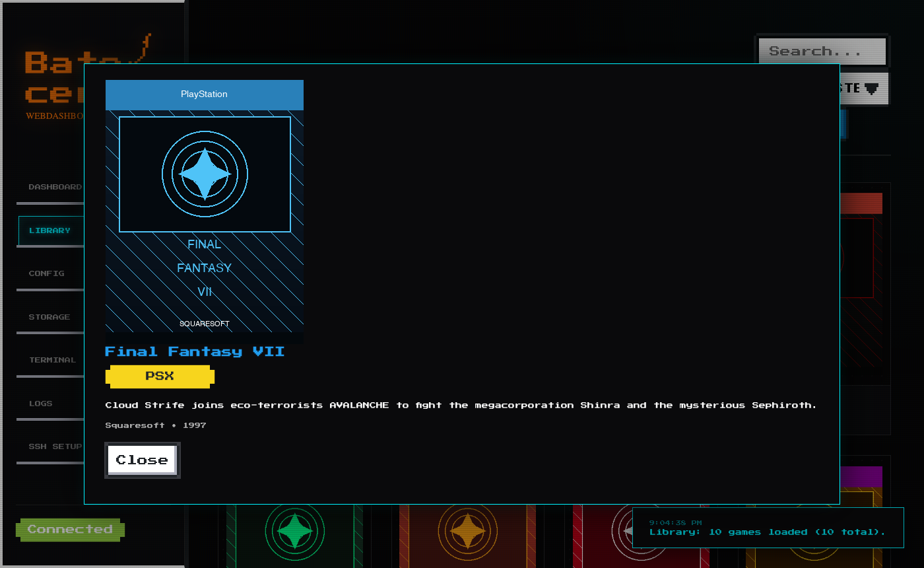
Task: Open SSH Setup in the sidebar
Action: tap(51, 446)
